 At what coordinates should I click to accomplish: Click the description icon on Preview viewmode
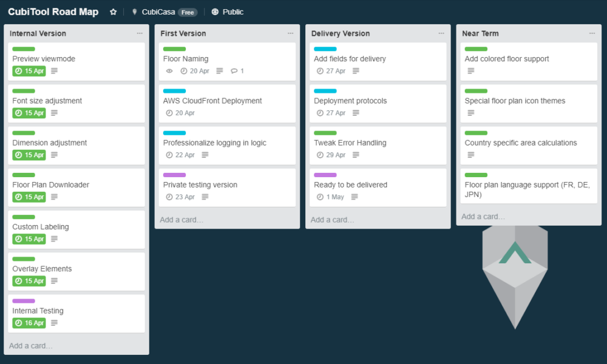[x=54, y=71]
